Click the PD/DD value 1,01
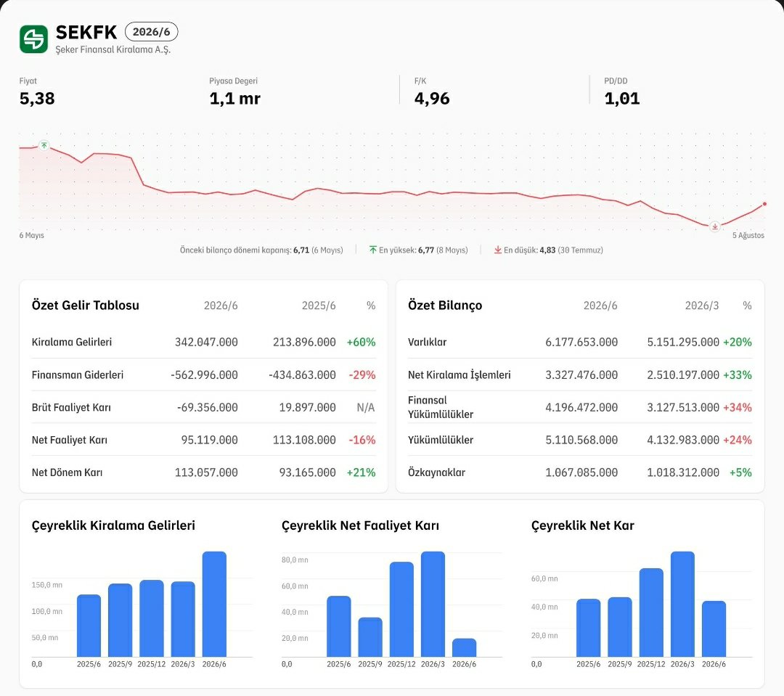 click(x=622, y=99)
